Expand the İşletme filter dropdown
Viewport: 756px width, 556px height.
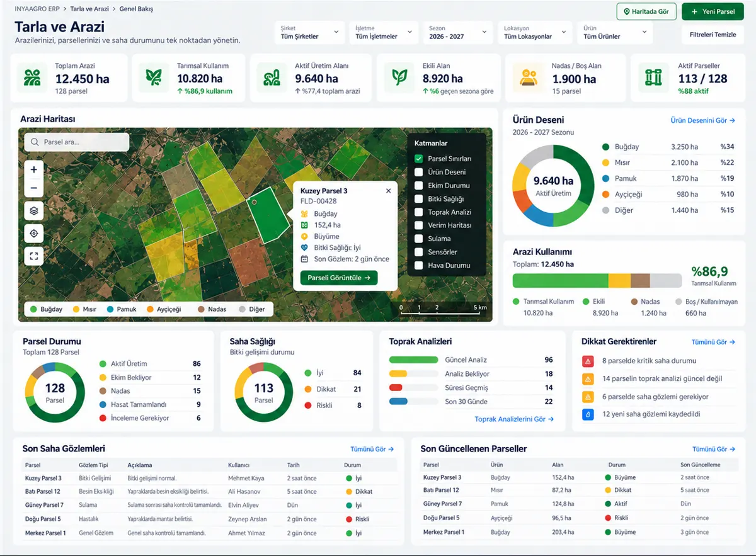384,33
